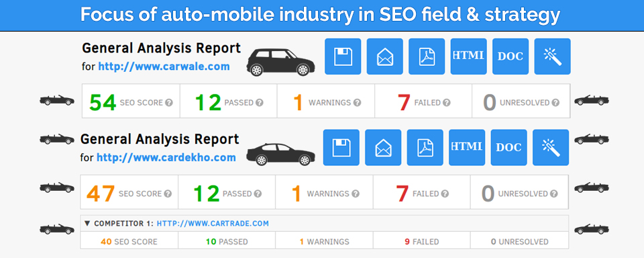This screenshot has width=644, height=258.
Task: Open the HTTP://WWW.CARTRADE.COM competitor link
Action: [213, 224]
